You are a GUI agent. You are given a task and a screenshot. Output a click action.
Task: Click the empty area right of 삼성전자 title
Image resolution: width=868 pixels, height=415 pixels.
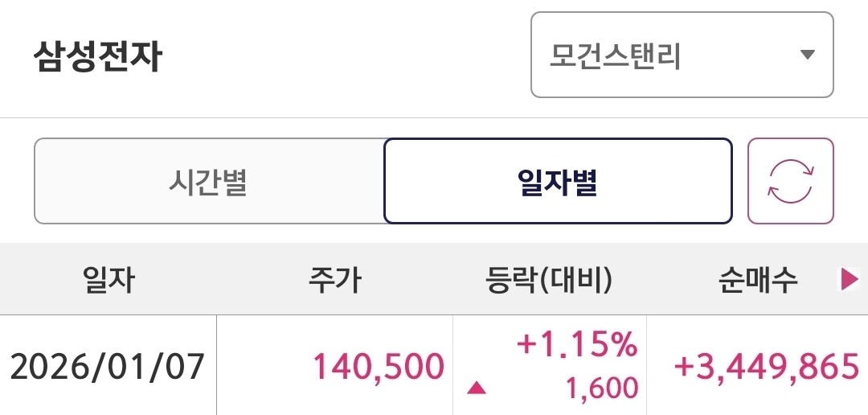346,57
